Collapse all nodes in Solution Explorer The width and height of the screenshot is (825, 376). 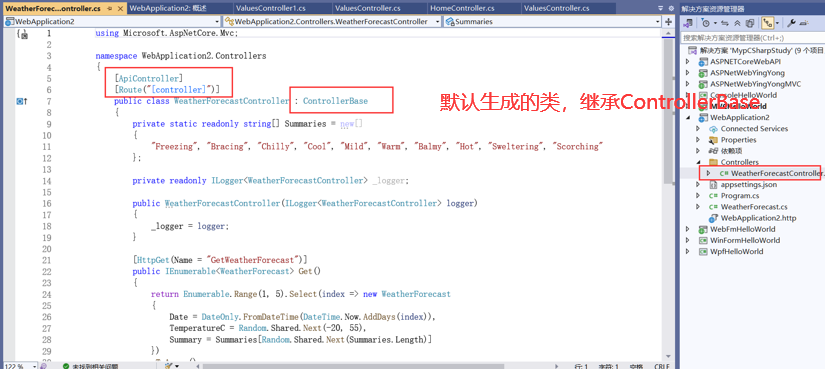(x=737, y=23)
